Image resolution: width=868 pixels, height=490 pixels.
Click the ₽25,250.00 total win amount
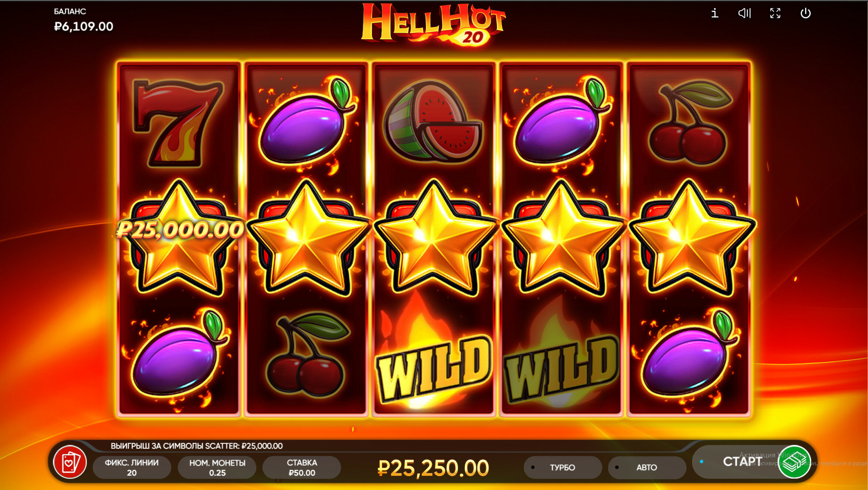433,468
